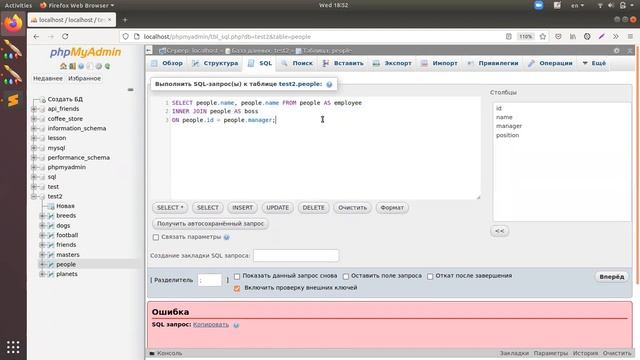The image size is (640, 360).
Task: Open Sublime Text from the dock
Action: click(13, 100)
